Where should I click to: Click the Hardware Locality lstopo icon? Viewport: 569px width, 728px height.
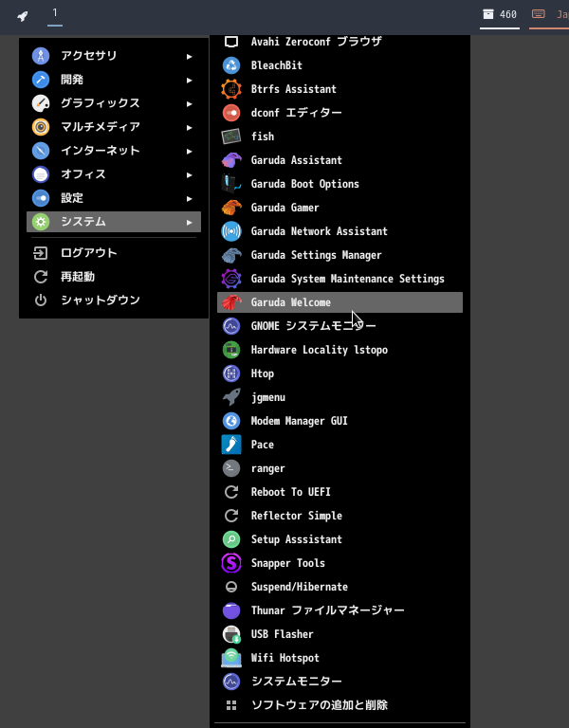(231, 350)
